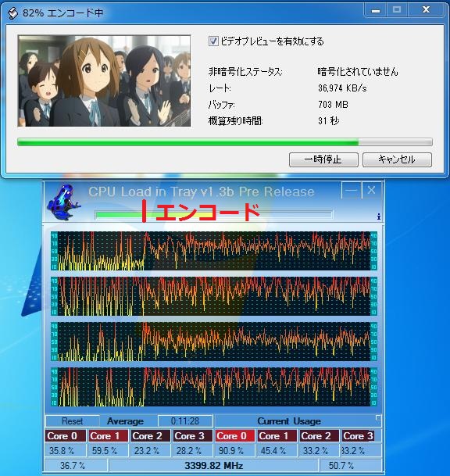
Task: Click the 暗号化されていません status text
Action: coord(358,72)
